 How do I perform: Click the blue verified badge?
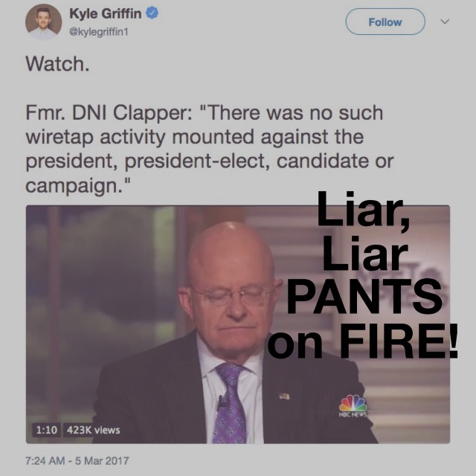coord(152,13)
